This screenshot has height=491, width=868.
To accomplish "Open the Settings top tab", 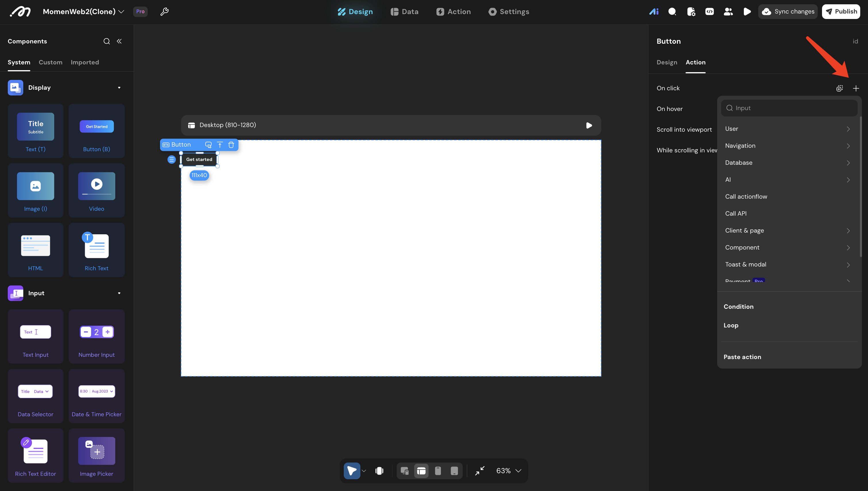I will 509,11.
